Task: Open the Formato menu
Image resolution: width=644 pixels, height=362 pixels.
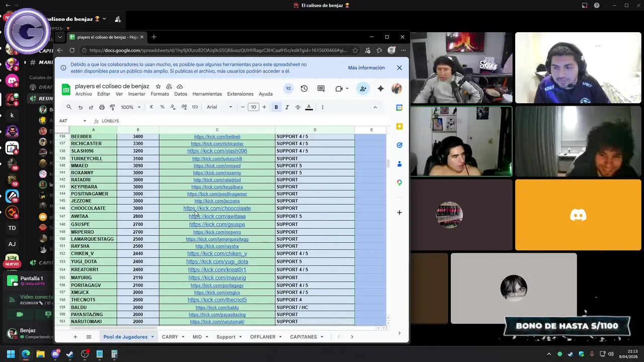Action: tap(160, 94)
